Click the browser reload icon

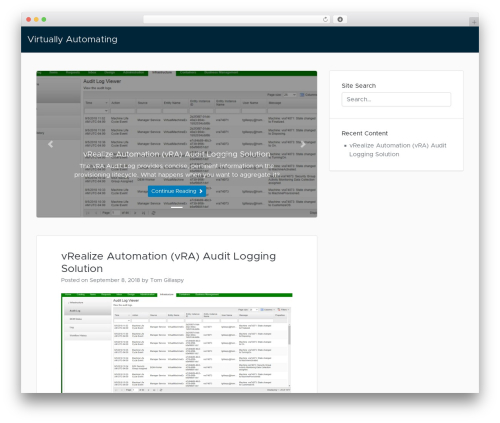point(325,19)
